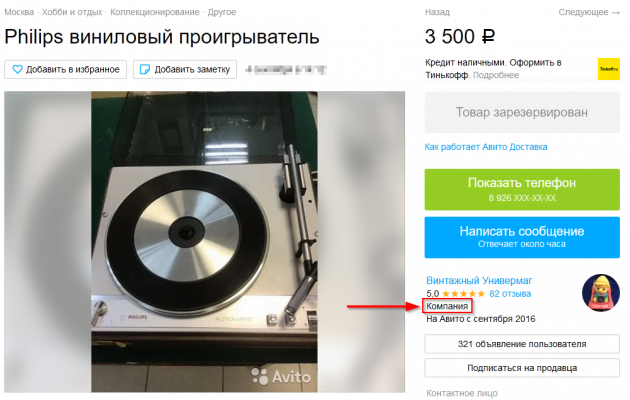Click Написать сообщение button
This screenshot has height=400, width=630.
pos(522,237)
